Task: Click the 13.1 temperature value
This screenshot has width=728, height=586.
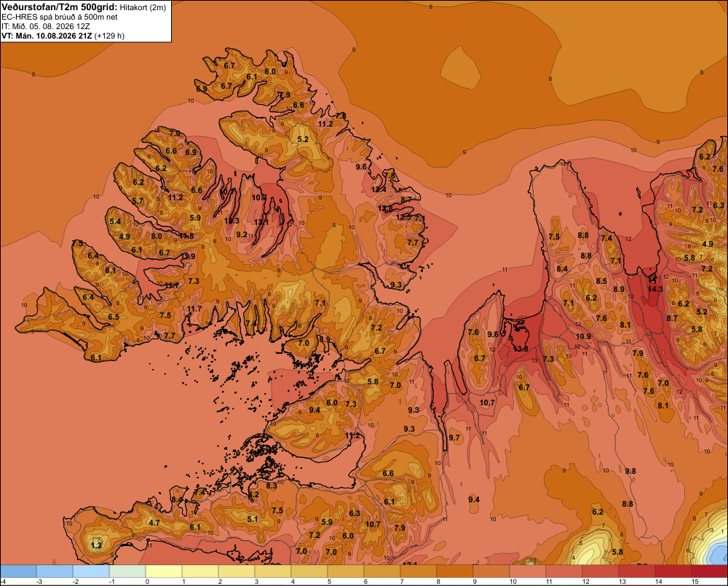Action: 261,222
